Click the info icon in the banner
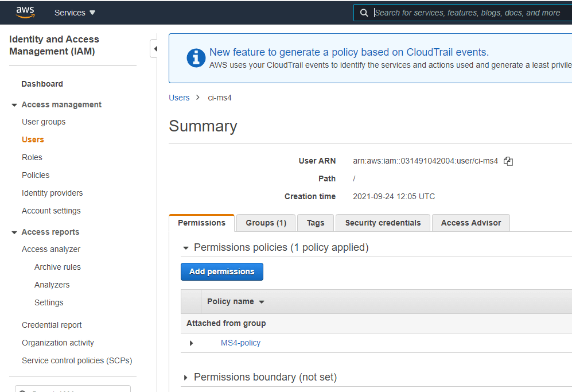Viewport: 572px width, 392px height. tap(196, 58)
